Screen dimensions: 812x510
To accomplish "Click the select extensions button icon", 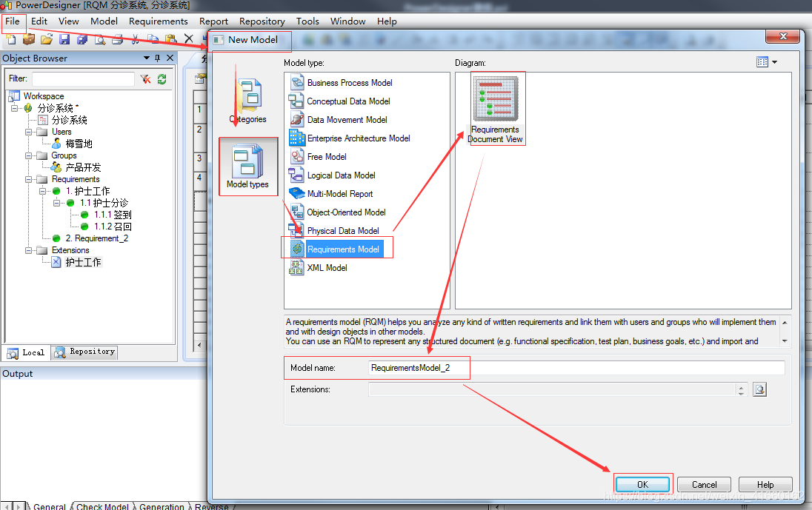I will [x=759, y=389].
